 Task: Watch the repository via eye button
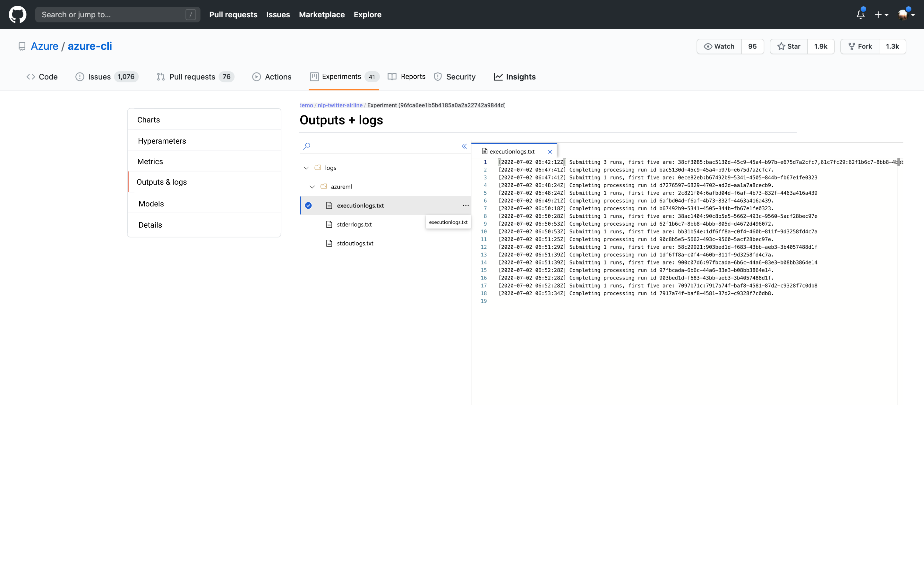point(719,46)
